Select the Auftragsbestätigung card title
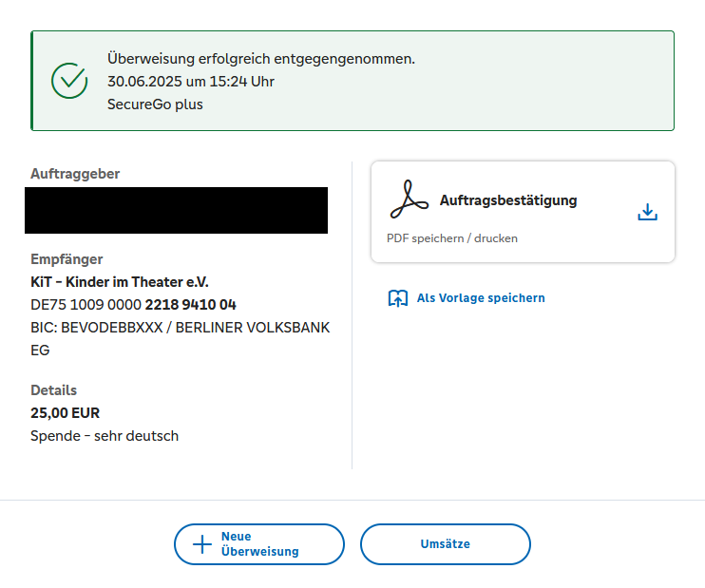This screenshot has height=588, width=705. coord(508,200)
